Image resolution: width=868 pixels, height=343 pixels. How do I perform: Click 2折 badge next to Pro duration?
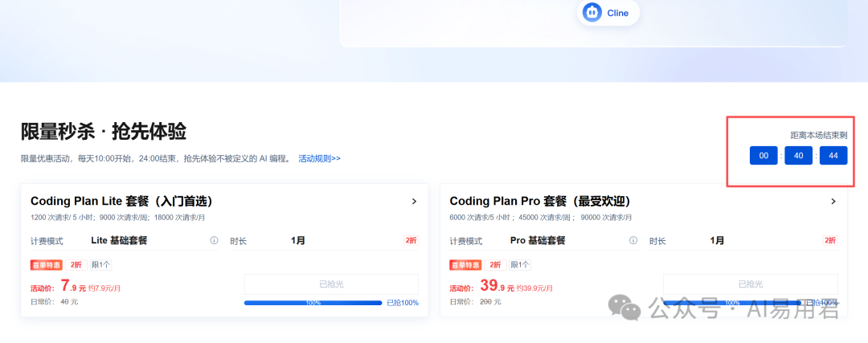tap(830, 241)
